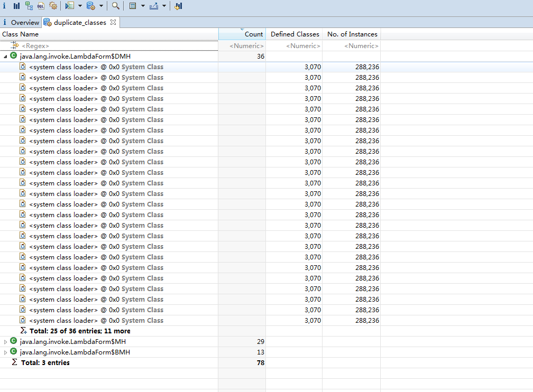This screenshot has height=392, width=533.
Task: Open the Dominator Tree view
Action: 29,6
